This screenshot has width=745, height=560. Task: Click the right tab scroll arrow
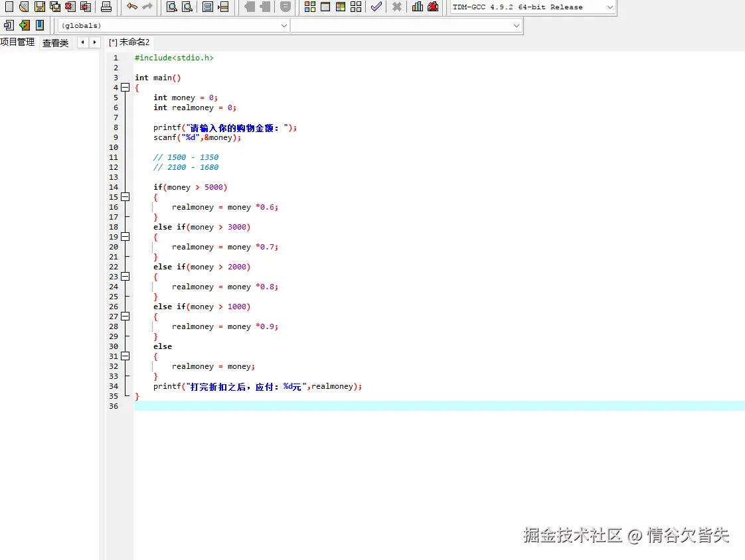tap(94, 42)
